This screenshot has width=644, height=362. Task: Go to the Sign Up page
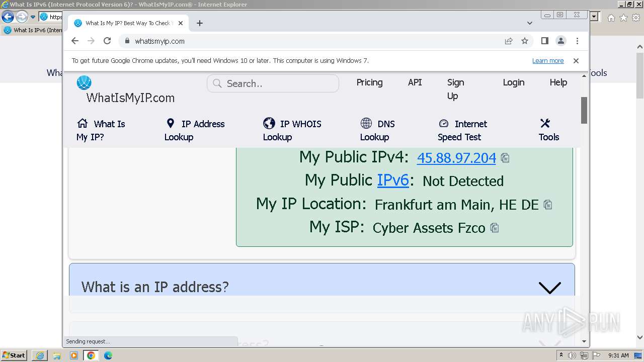coord(456,89)
